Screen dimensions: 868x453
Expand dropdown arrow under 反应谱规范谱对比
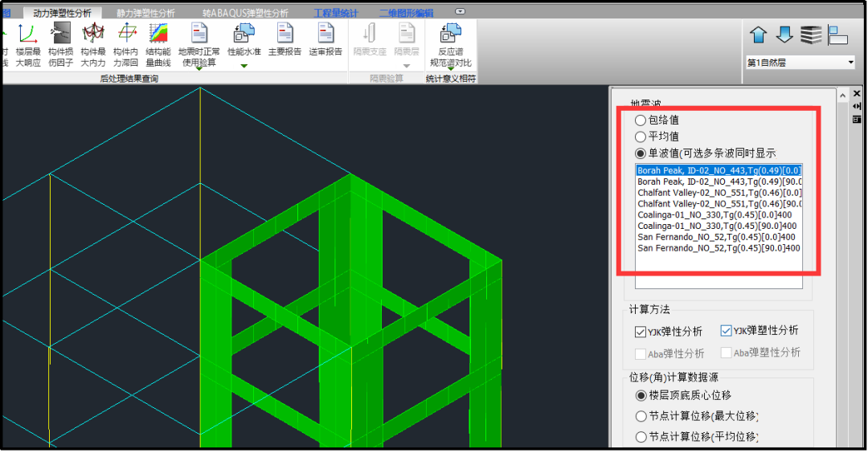click(x=451, y=69)
